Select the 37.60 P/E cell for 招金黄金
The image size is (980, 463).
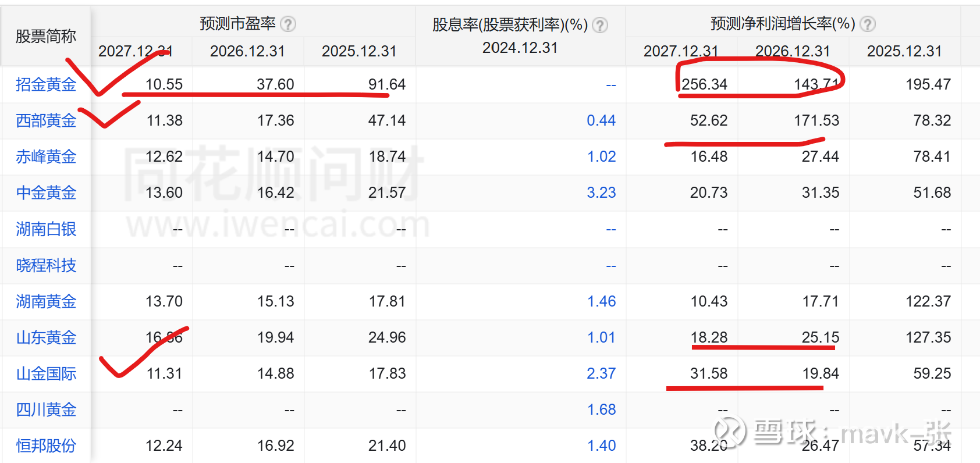tap(275, 84)
